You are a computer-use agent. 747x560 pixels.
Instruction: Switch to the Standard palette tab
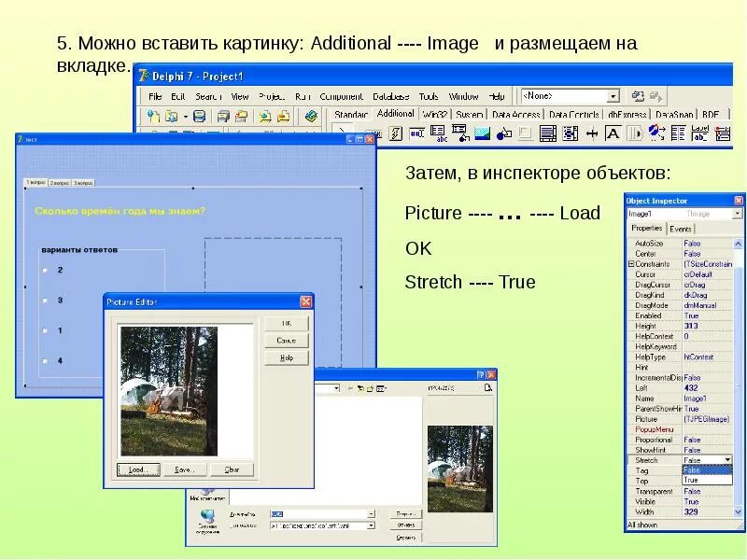[351, 115]
